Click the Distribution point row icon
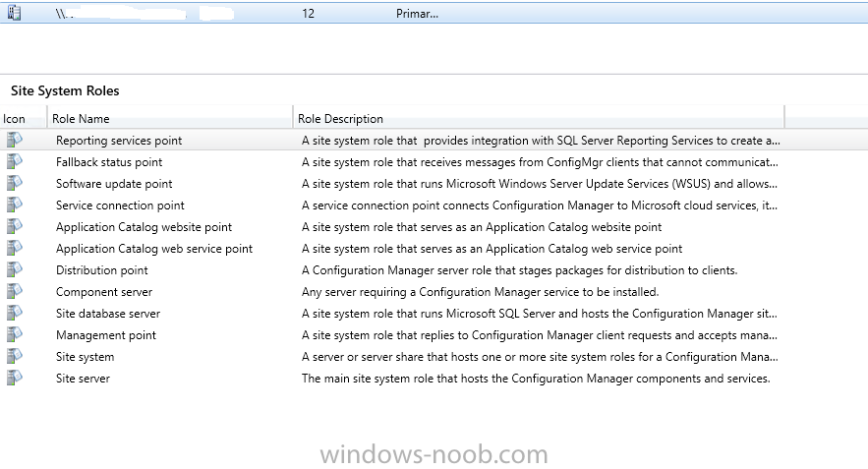Viewport: 868px width, 469px height. (15, 269)
